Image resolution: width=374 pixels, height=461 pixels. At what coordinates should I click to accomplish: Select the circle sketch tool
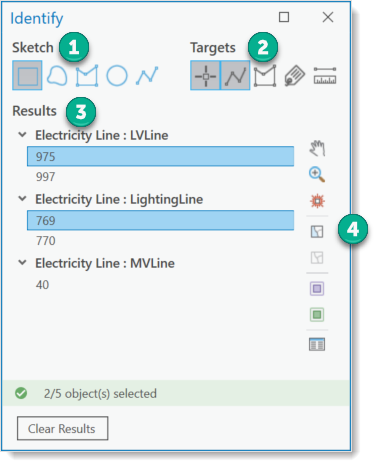(117, 76)
